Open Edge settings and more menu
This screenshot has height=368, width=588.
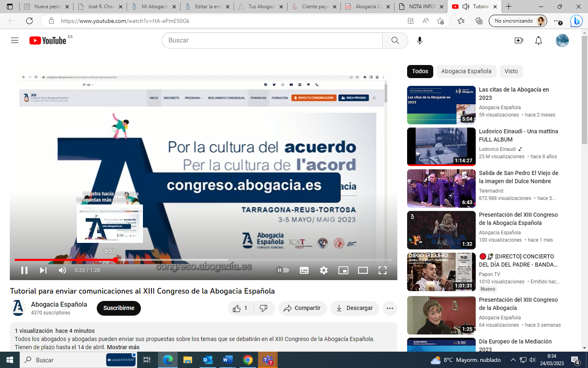558,21
